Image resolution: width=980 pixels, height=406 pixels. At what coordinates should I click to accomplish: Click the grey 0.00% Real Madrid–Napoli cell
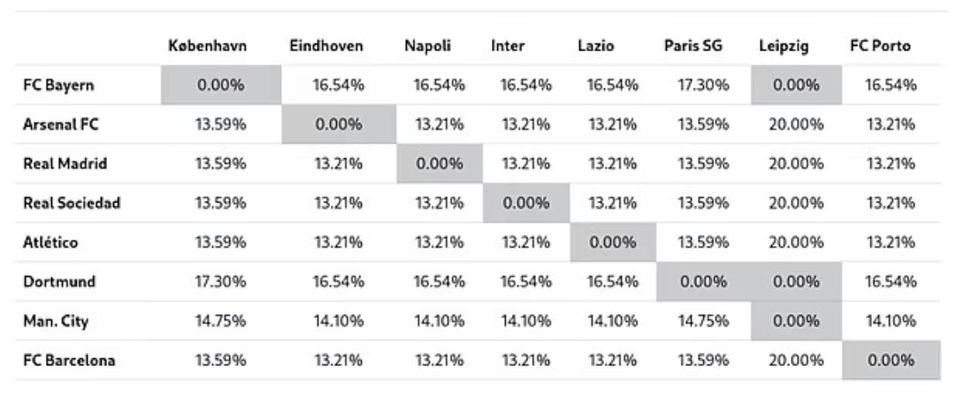point(439,164)
